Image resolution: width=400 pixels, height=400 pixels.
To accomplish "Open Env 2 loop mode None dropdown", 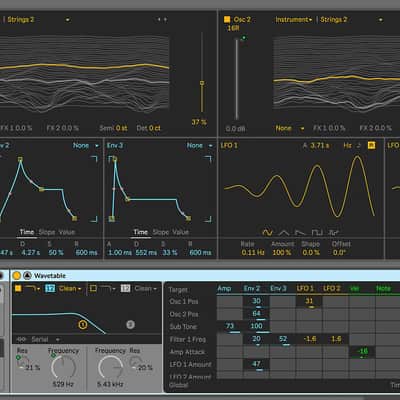I will click(x=86, y=146).
